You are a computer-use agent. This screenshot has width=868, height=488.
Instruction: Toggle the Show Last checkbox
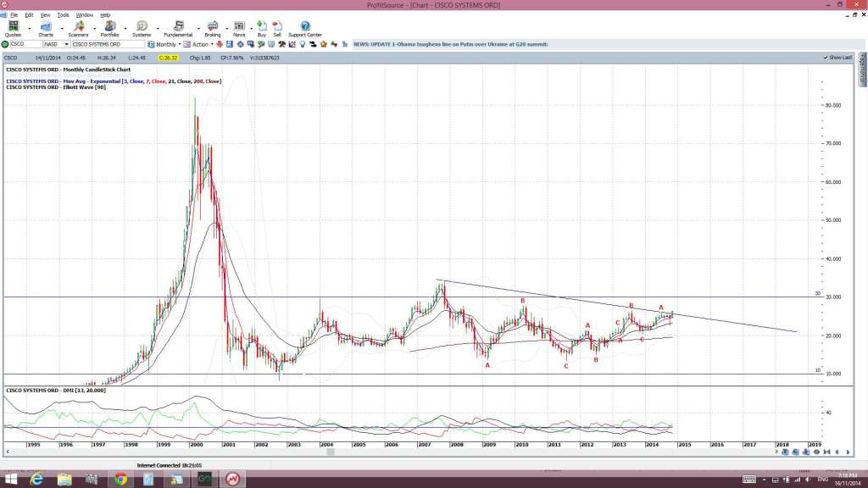tap(826, 58)
